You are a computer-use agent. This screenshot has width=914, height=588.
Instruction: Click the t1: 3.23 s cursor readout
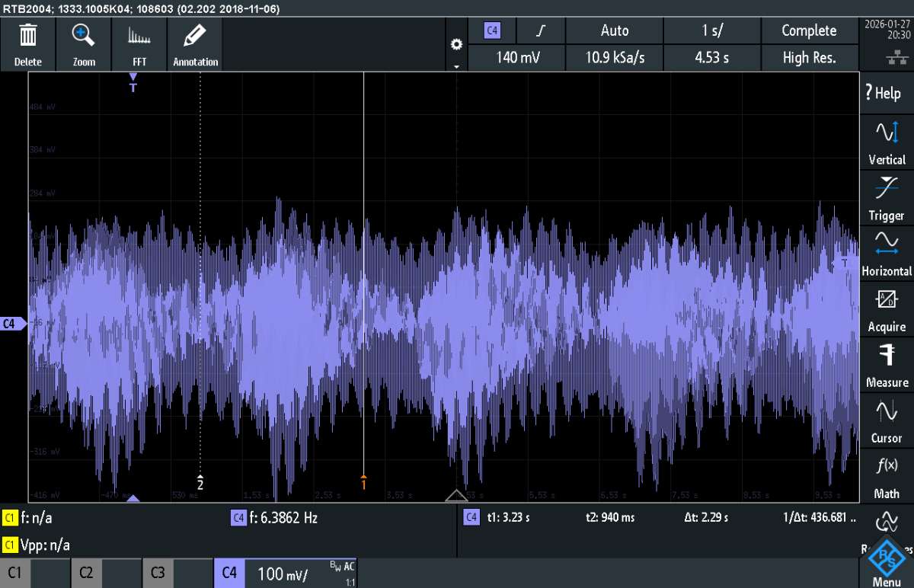(509, 518)
